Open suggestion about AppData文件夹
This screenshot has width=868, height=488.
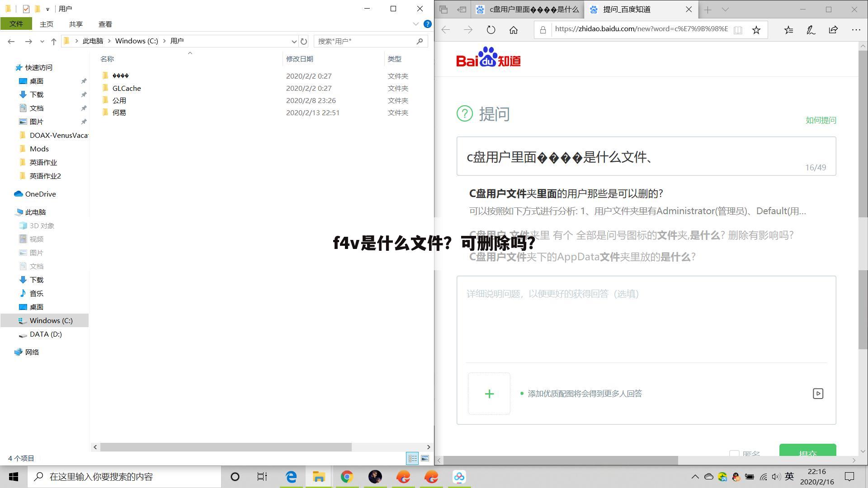[x=582, y=257]
